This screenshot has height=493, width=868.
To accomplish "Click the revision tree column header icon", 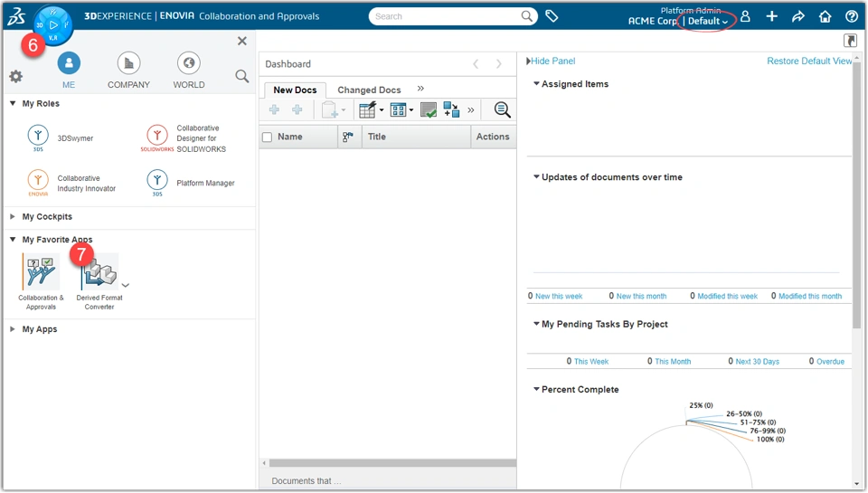I will 347,137.
